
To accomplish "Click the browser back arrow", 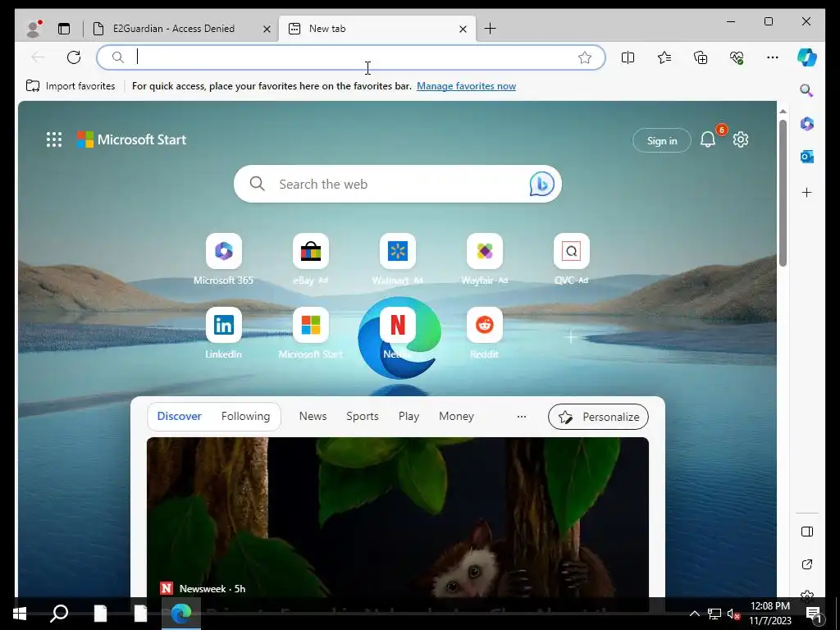I will pos(38,57).
